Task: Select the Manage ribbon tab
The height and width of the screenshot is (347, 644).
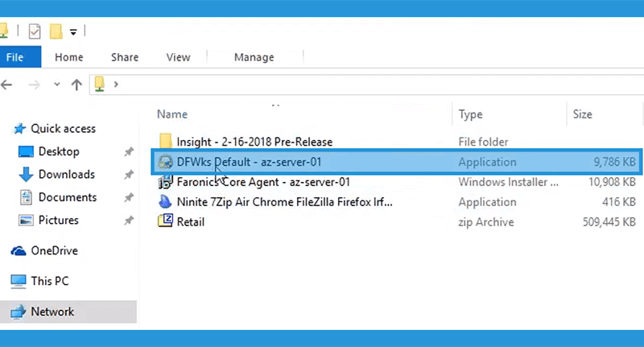Action: pyautogui.click(x=254, y=57)
